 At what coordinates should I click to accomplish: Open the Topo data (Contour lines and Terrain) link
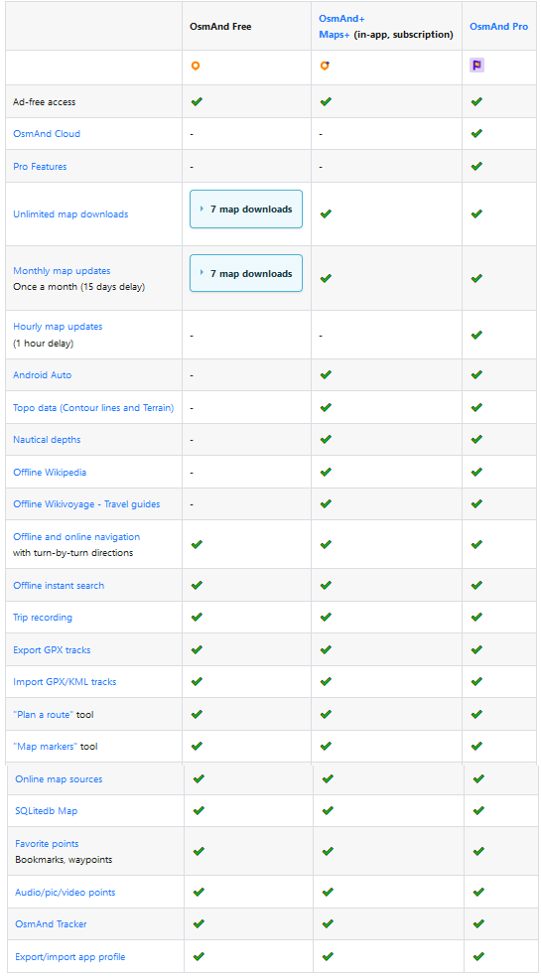pos(93,407)
